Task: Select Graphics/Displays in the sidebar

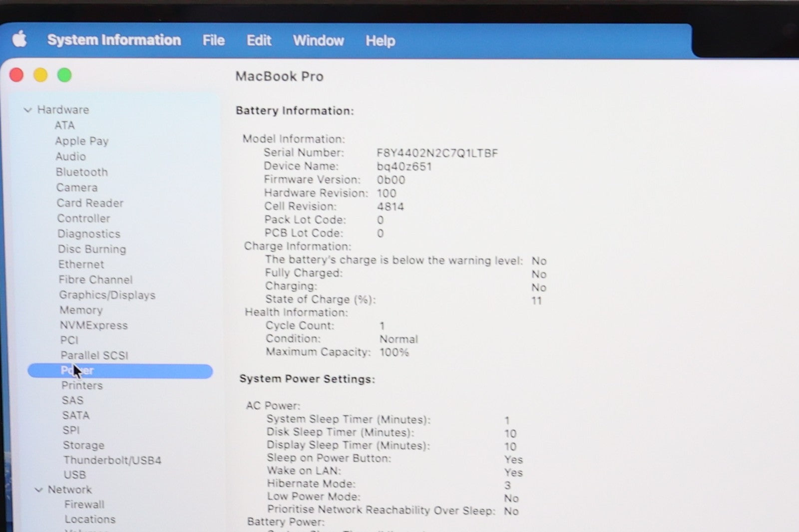Action: (107, 295)
